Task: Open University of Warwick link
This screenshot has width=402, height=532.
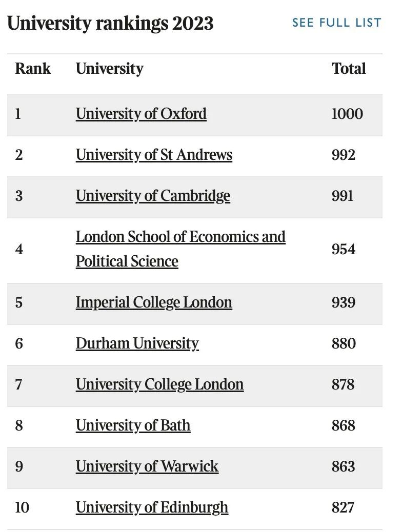Action: (x=147, y=466)
